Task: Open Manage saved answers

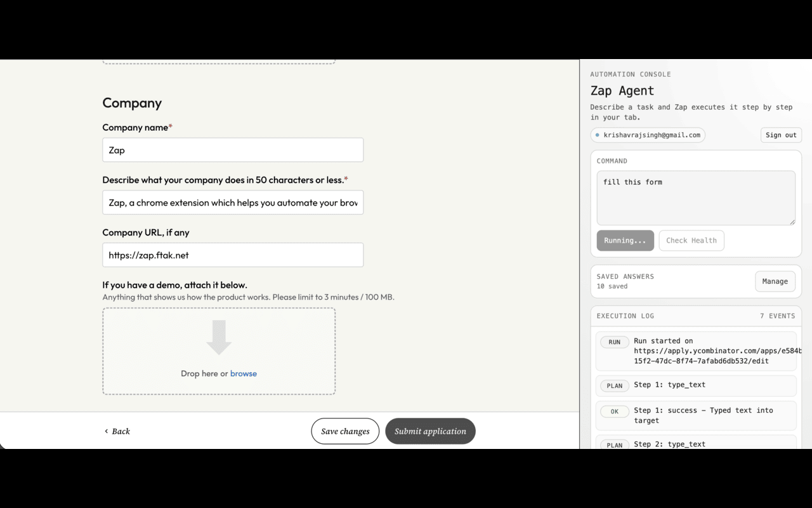Action: pyautogui.click(x=775, y=281)
